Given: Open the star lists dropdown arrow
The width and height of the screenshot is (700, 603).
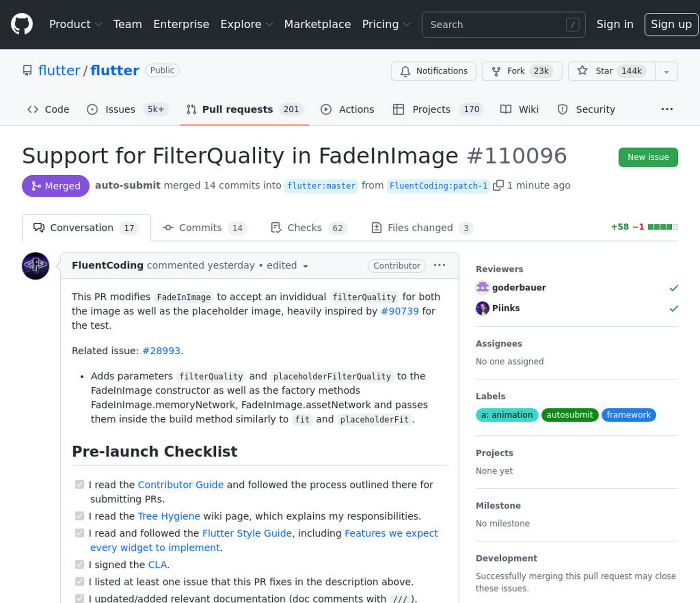Looking at the screenshot, I should coord(666,72).
